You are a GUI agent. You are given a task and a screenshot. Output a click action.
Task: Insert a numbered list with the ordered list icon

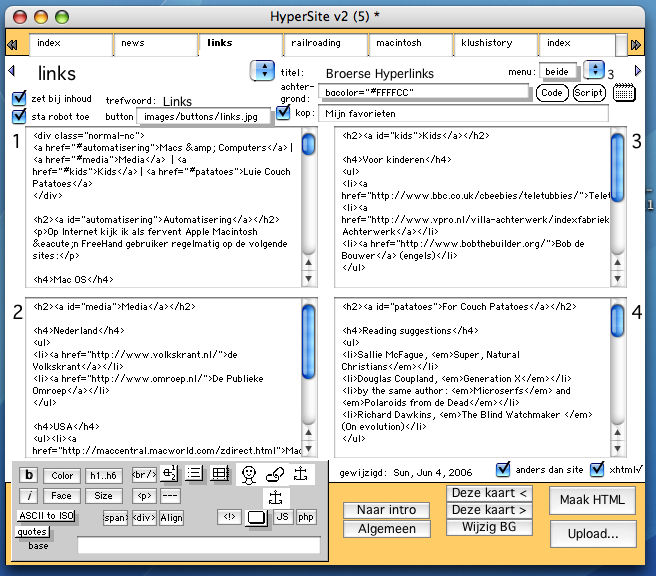click(x=169, y=474)
